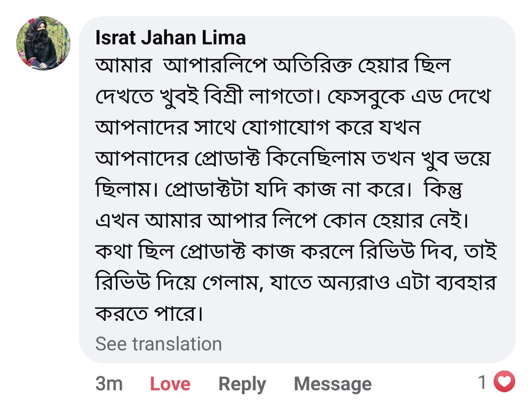
Task: Click the comment line starting "আমার আপারলিপে"
Action: click(x=272, y=67)
